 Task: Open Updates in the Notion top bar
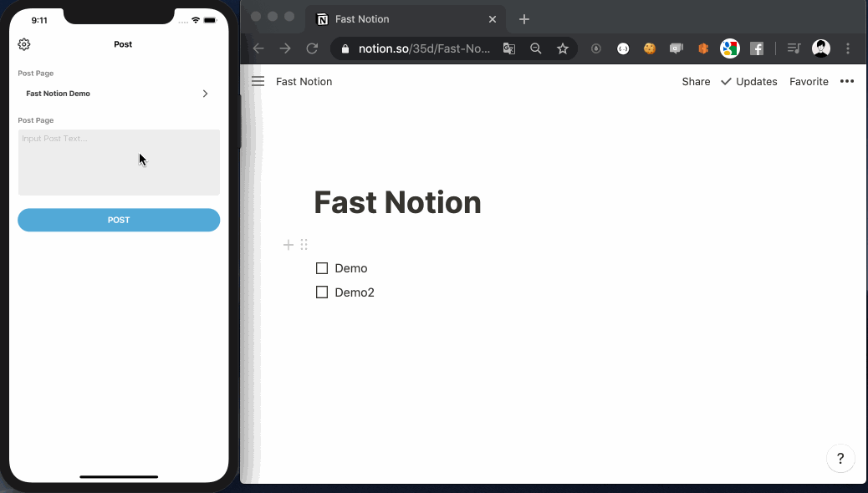pyautogui.click(x=749, y=81)
